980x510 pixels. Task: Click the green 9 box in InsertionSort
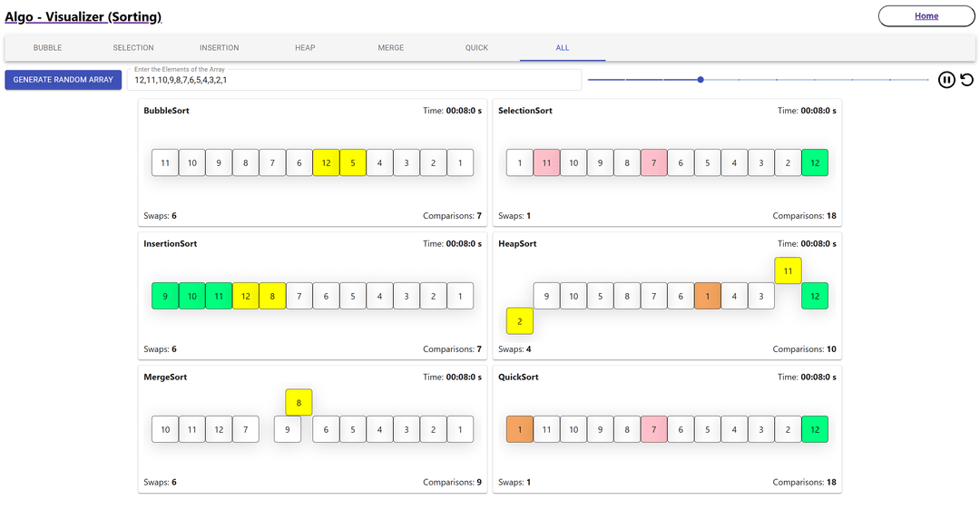click(165, 297)
